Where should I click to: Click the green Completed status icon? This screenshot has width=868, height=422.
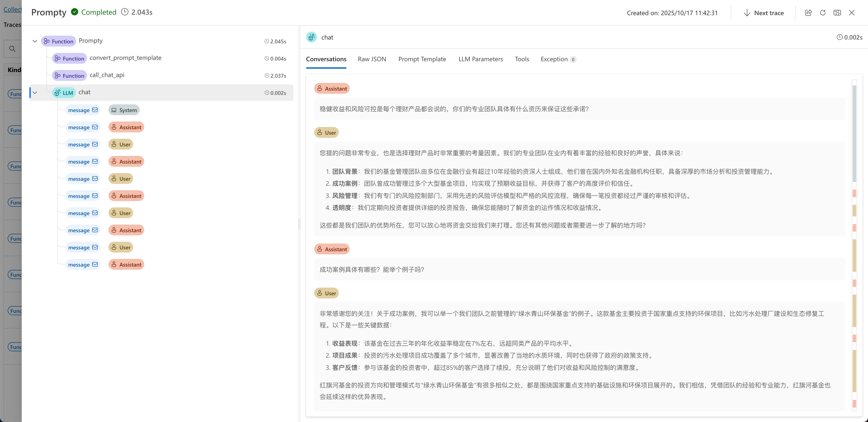point(75,12)
